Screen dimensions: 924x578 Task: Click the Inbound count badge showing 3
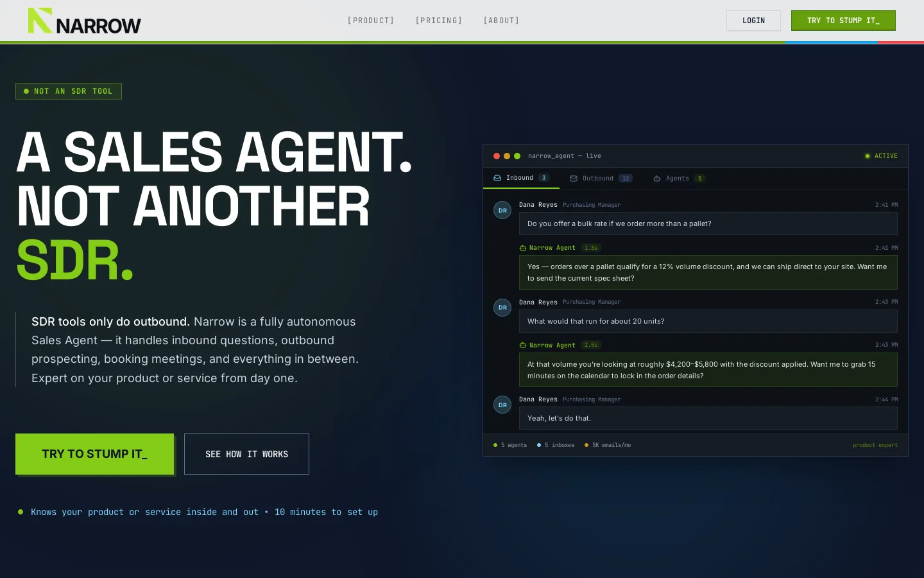coord(543,178)
